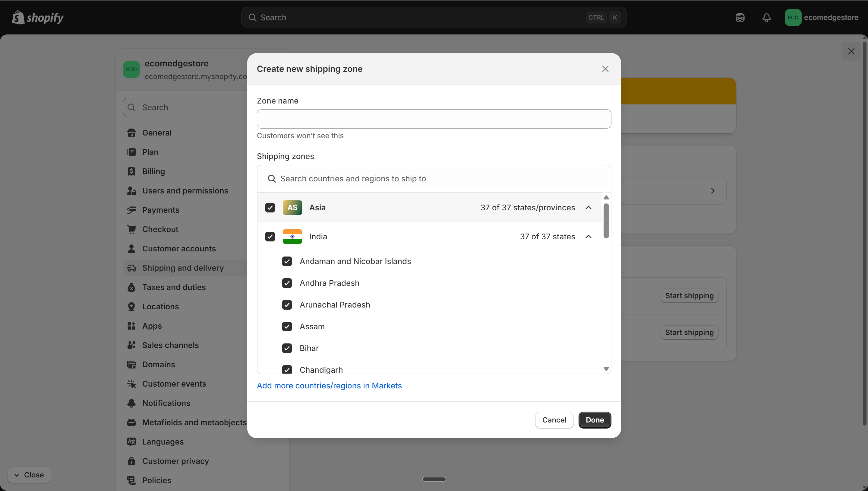This screenshot has height=491, width=868.
Task: Collapse the India states list
Action: click(588, 236)
